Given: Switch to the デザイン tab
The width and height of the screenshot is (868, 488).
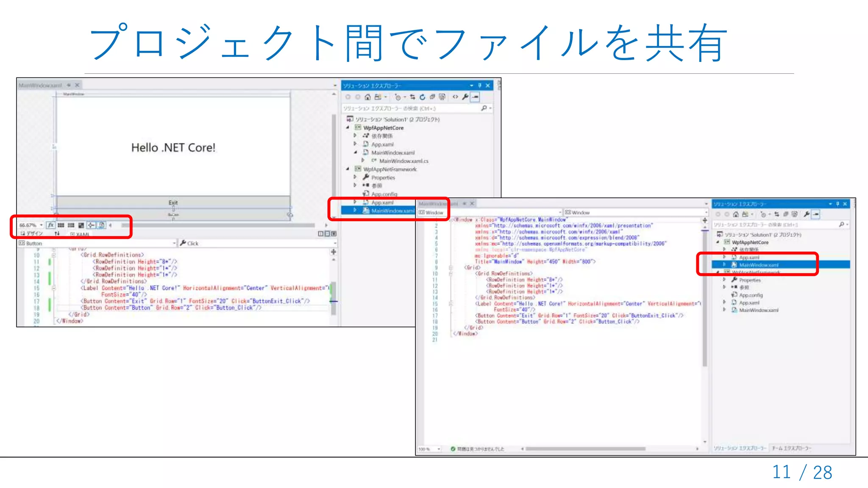Looking at the screenshot, I should tap(32, 234).
